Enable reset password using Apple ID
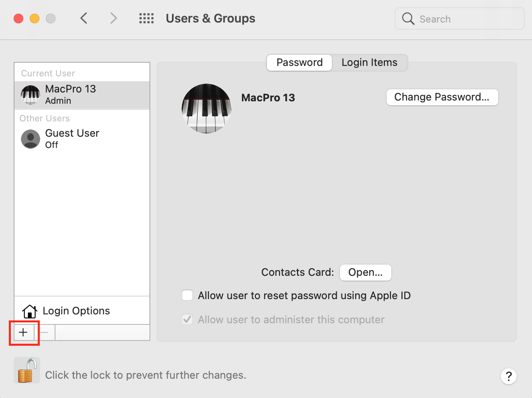 (187, 295)
